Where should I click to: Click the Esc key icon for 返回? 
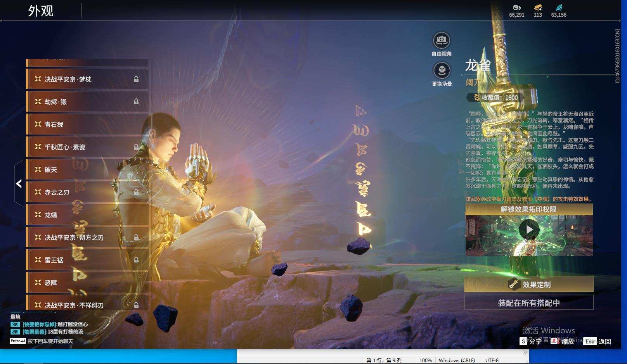(590, 341)
